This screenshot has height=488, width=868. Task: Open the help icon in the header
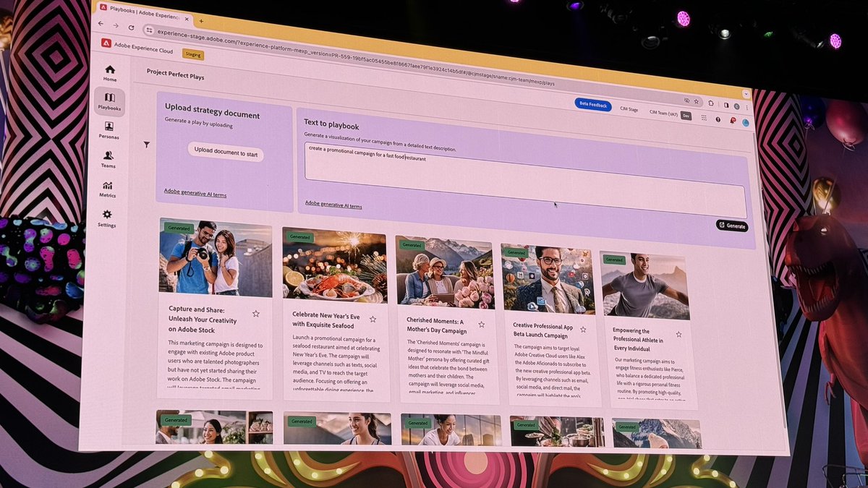[718, 119]
